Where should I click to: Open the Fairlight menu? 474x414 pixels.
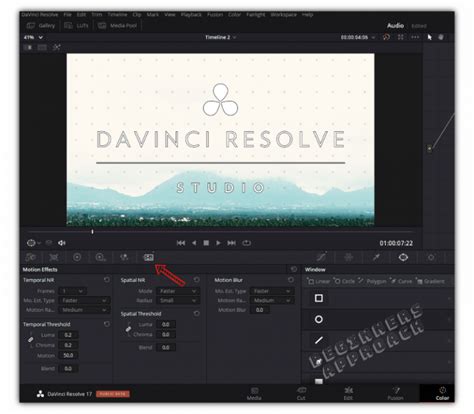[256, 15]
